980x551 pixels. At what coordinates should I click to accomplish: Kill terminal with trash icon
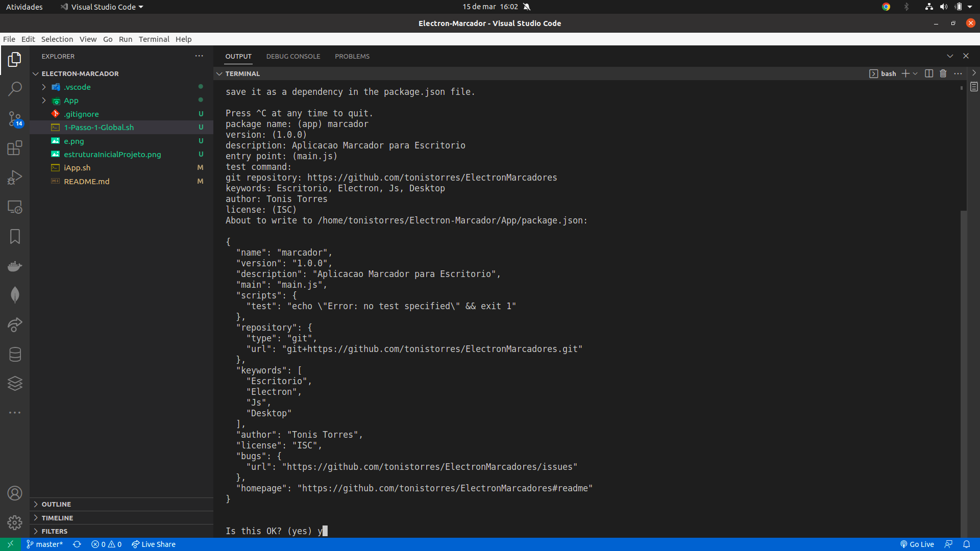(x=943, y=73)
